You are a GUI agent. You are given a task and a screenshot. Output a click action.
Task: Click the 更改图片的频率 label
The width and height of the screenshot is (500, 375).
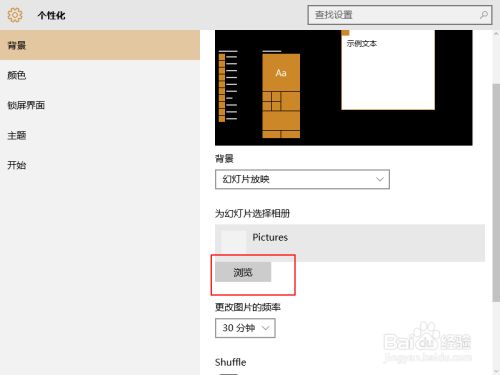248,307
